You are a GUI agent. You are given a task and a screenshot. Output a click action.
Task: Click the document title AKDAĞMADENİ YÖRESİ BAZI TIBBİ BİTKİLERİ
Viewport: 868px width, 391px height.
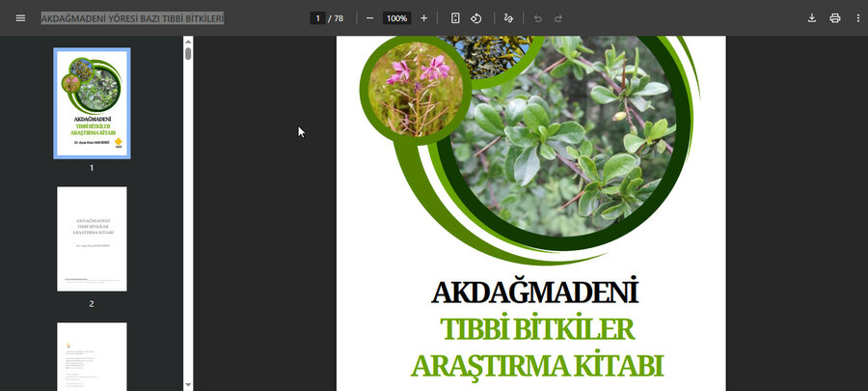click(132, 18)
